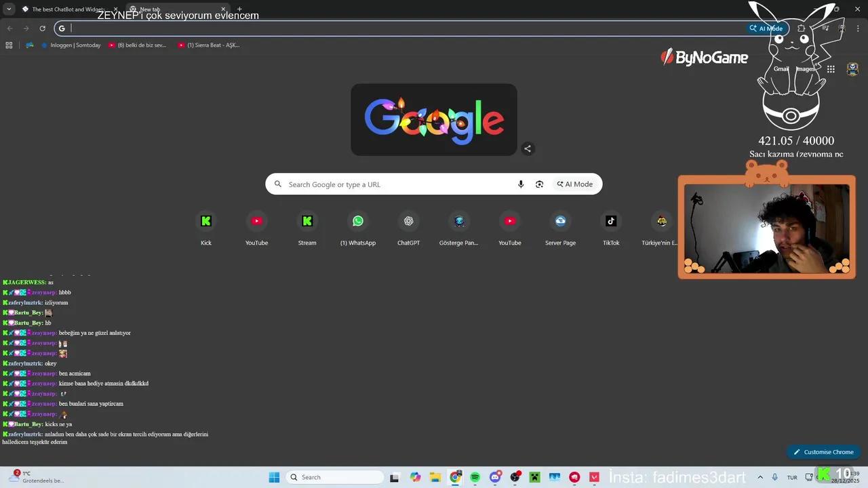
Task: Click the Customise Chrome button
Action: coord(823,452)
